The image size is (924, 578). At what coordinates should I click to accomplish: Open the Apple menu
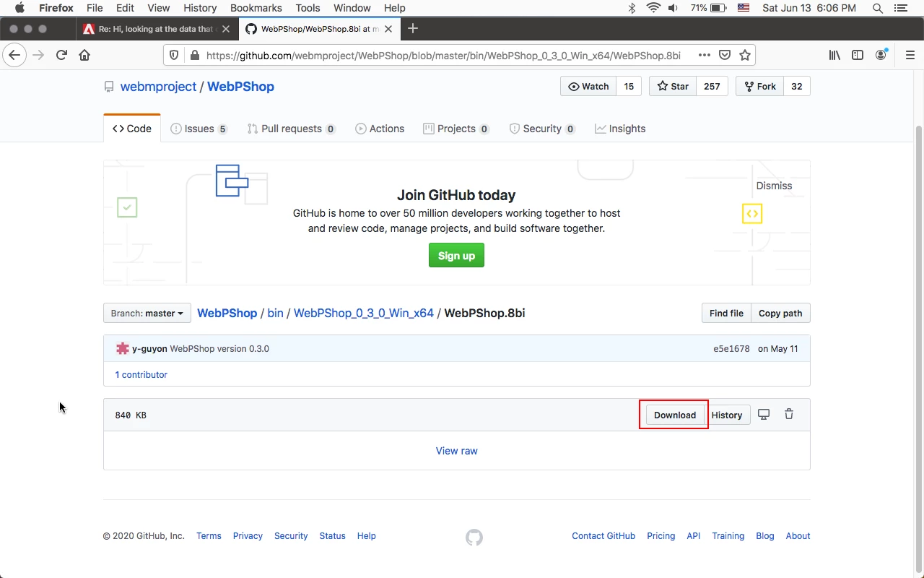19,8
